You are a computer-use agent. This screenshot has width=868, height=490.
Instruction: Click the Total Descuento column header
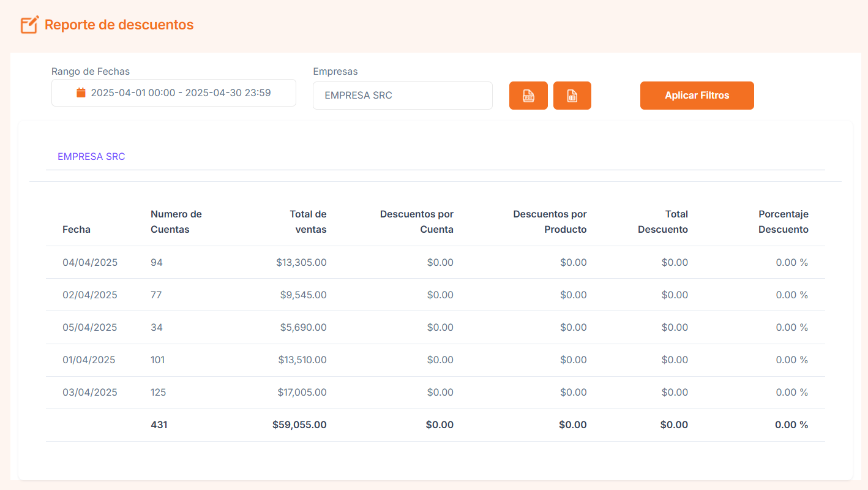(663, 222)
